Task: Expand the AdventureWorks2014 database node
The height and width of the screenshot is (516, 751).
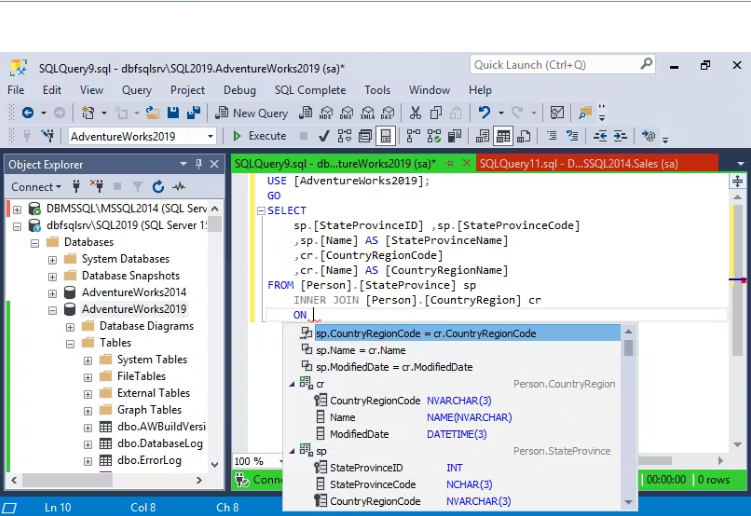Action: 52,293
